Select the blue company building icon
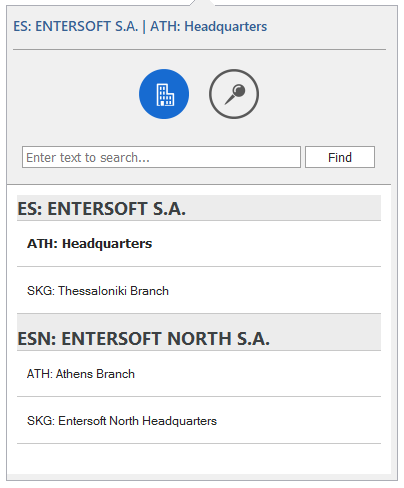Screen dimensions: 404x488 [x=164, y=94]
